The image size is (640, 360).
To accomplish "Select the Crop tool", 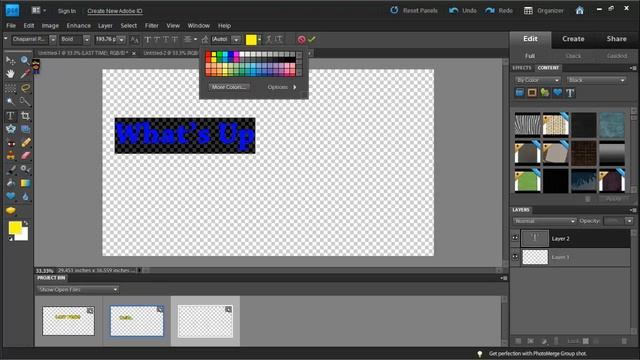I will (x=25, y=116).
